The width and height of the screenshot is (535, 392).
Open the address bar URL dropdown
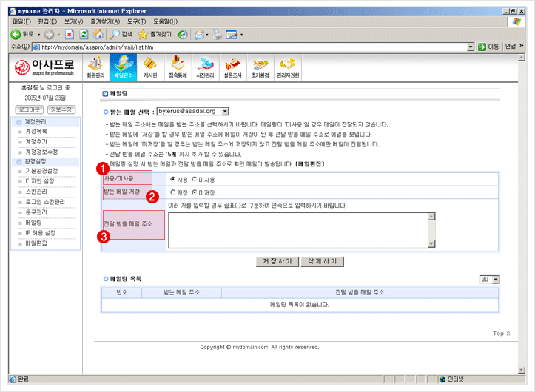(471, 47)
